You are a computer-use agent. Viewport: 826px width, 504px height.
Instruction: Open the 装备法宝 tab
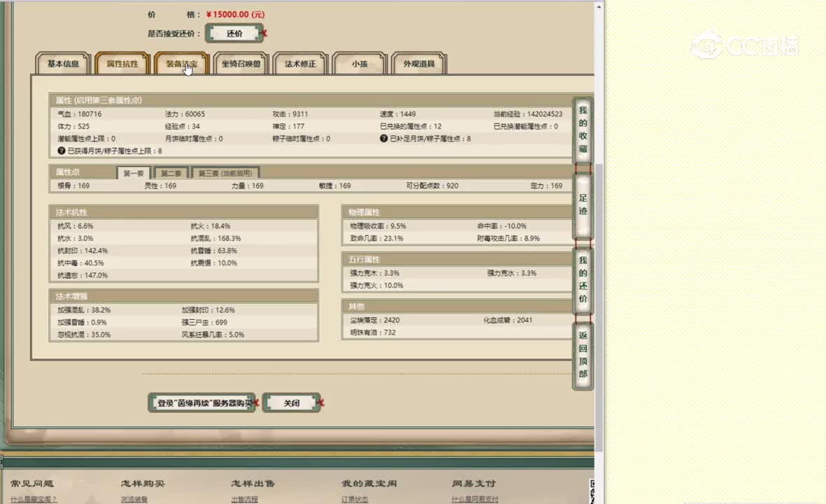click(182, 64)
